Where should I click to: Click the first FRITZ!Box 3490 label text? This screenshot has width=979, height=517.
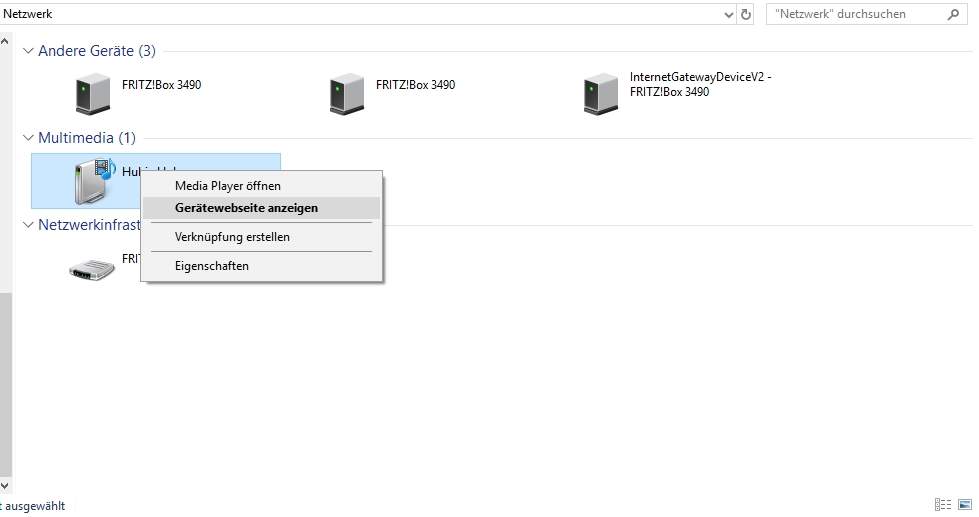162,85
